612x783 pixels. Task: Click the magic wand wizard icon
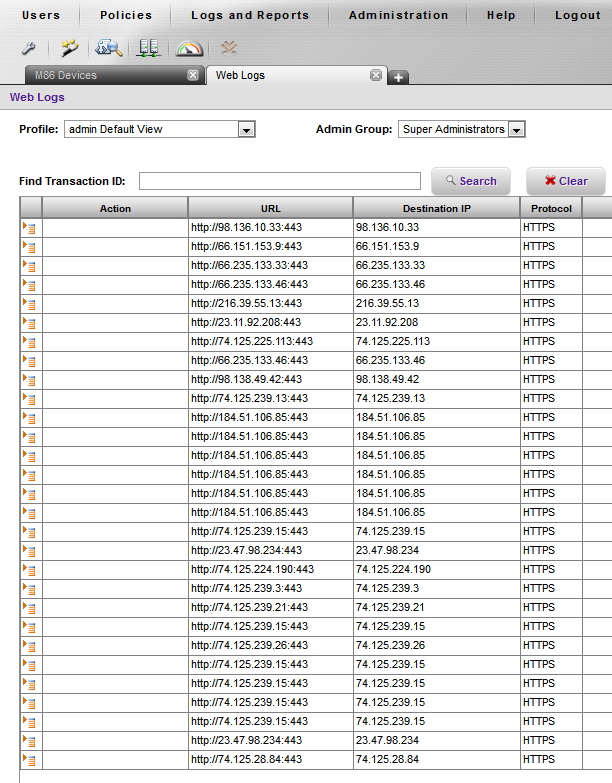point(69,48)
